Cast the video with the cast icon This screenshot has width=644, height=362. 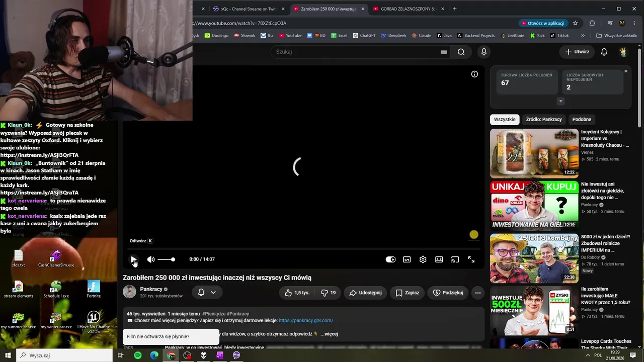click(x=455, y=259)
